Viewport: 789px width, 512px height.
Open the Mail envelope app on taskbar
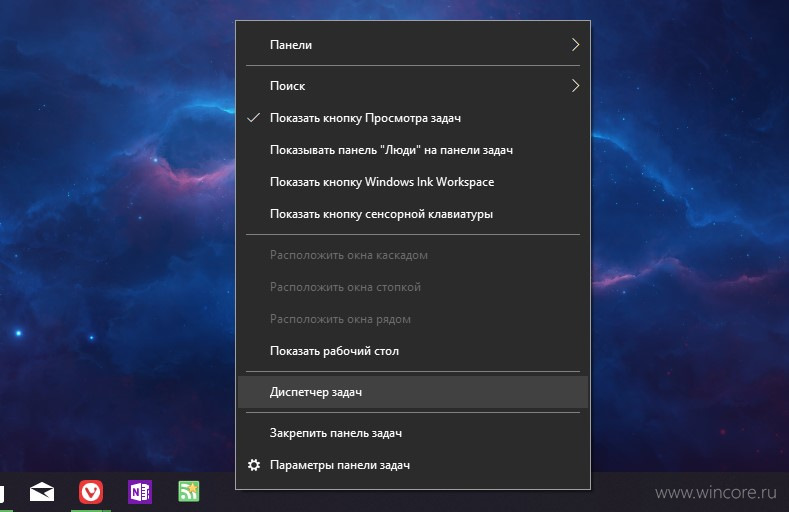(42, 492)
